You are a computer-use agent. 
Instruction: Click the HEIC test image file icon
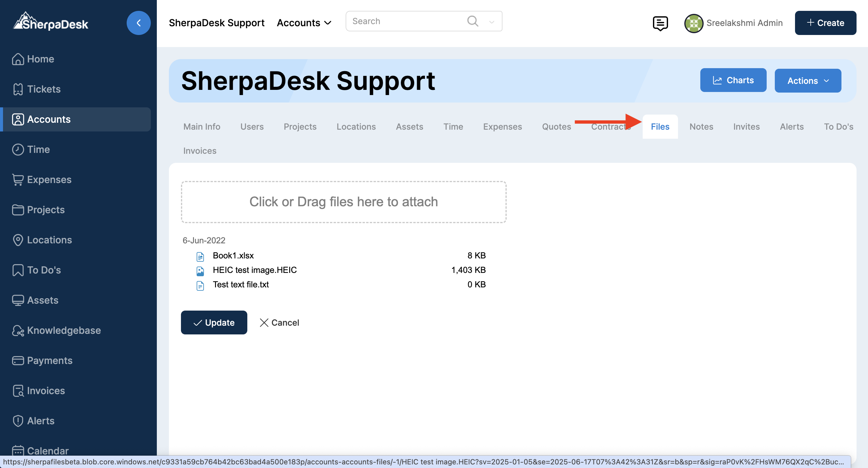200,270
